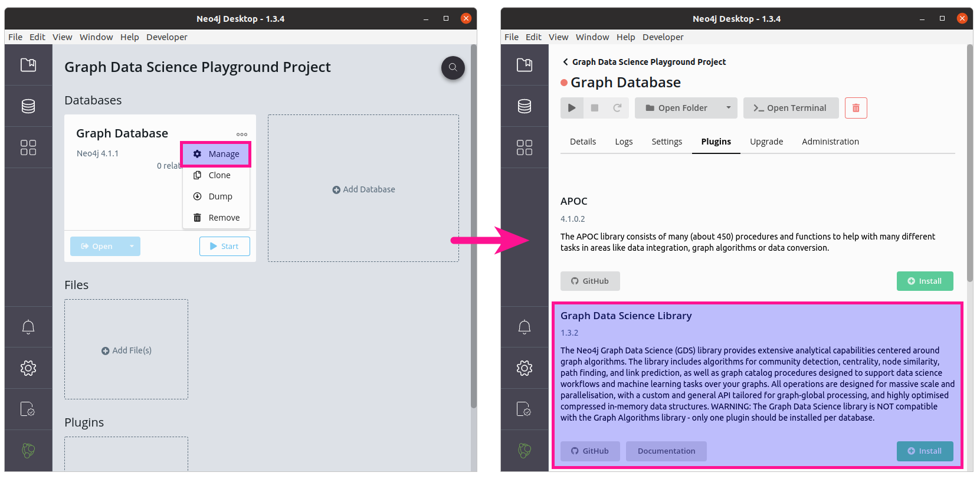
Task: Click Open button on Graph Database card
Action: [97, 246]
